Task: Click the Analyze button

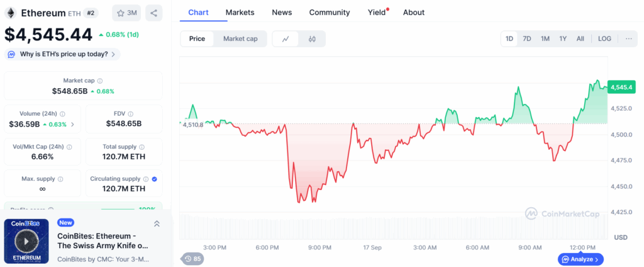Action: tap(581, 259)
